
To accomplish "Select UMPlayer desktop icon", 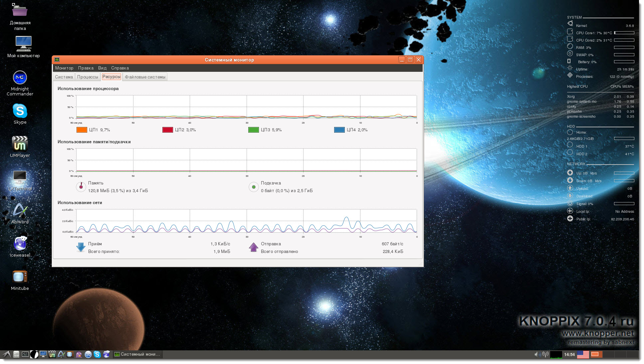I will [20, 147].
